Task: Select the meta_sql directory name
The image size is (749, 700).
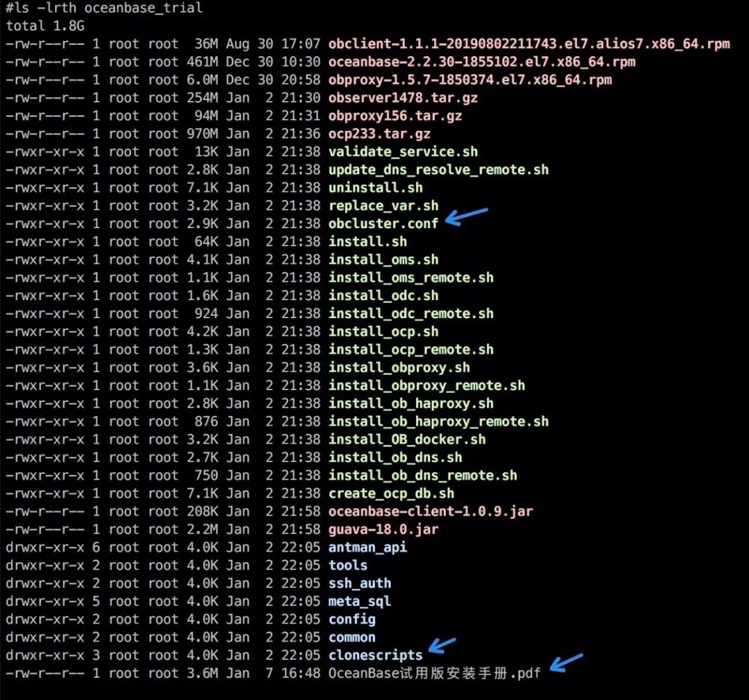Action: [x=360, y=602]
